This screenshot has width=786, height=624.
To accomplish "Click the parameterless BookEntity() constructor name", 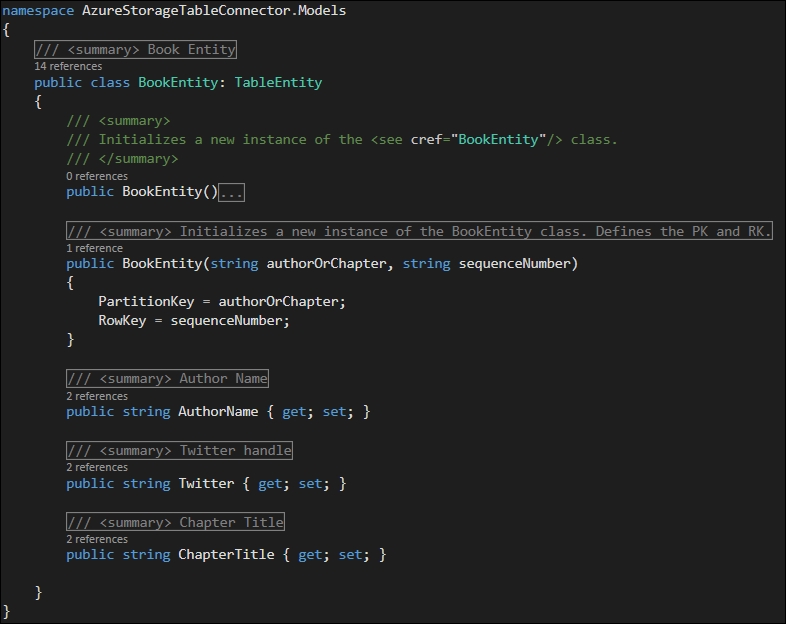I will point(162,192).
